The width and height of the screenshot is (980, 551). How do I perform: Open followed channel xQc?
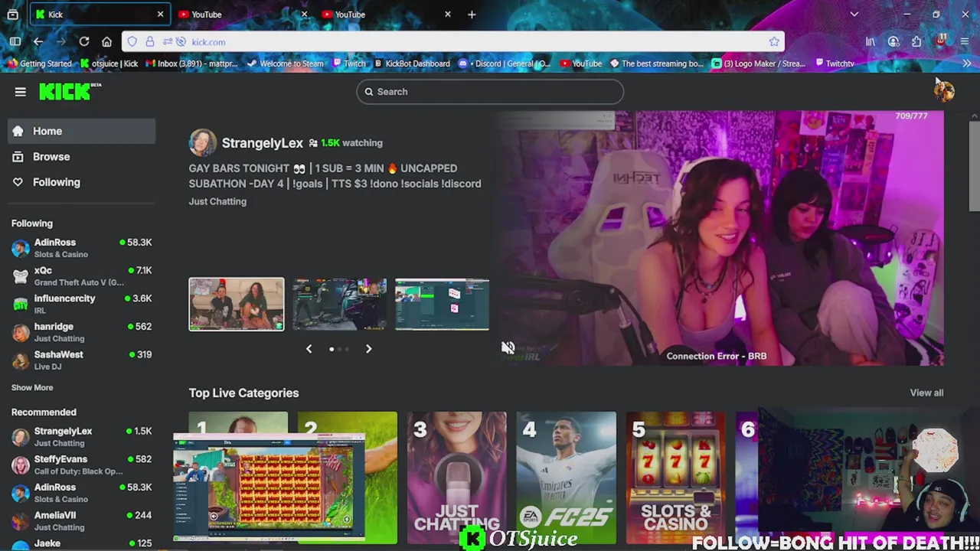coord(82,275)
